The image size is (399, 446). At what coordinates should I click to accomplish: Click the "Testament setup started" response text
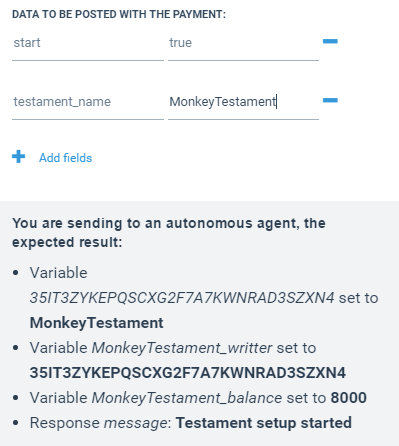264,423
